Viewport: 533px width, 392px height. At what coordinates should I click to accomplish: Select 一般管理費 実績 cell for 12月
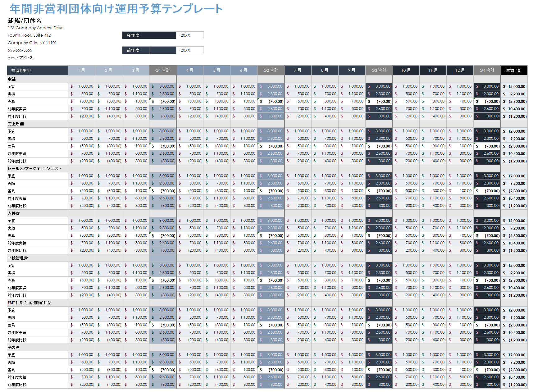[x=460, y=273]
